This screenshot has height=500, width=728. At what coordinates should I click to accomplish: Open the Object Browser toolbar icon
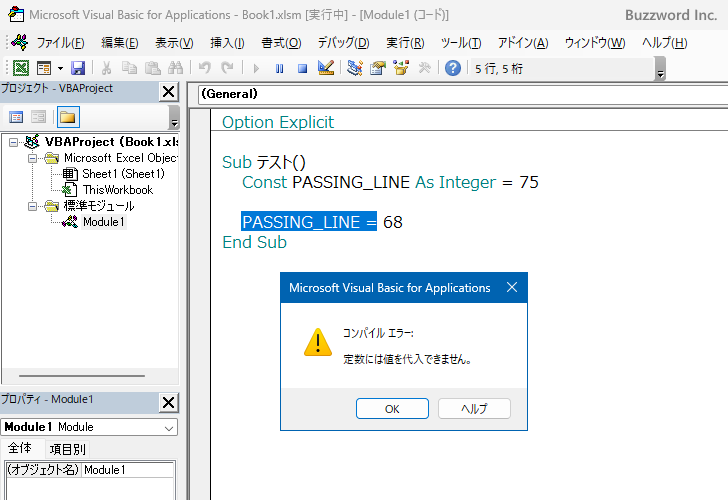401,68
